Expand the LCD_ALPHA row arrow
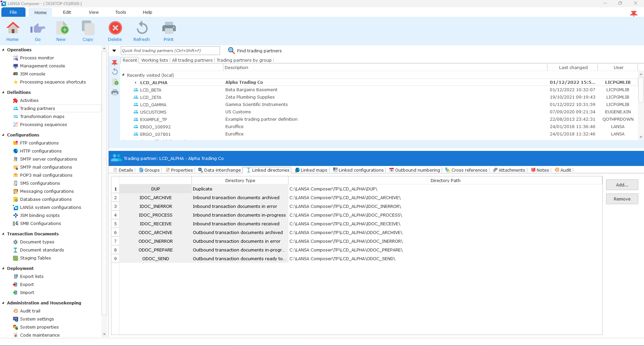This screenshot has height=346, width=644. tap(136, 82)
